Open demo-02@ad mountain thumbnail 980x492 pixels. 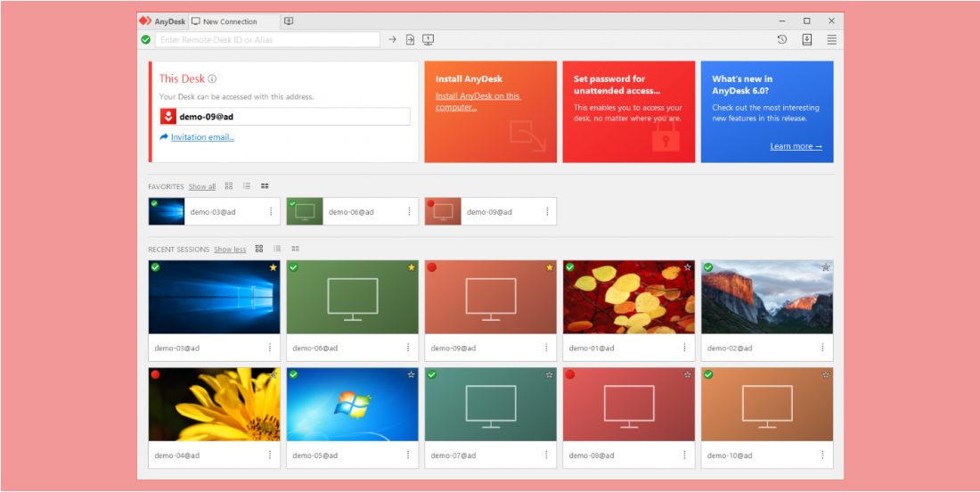click(767, 297)
